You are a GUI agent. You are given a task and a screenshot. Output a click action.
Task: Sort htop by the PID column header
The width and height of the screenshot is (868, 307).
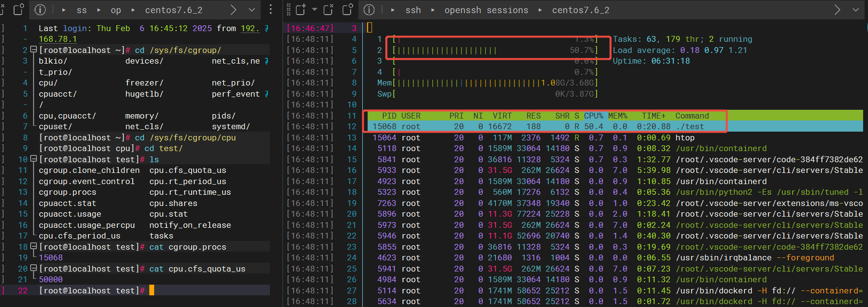click(x=389, y=116)
